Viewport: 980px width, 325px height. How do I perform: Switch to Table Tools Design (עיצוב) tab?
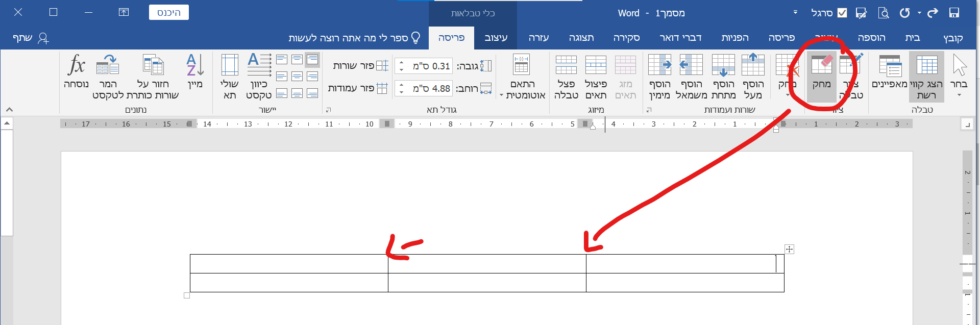coord(496,38)
